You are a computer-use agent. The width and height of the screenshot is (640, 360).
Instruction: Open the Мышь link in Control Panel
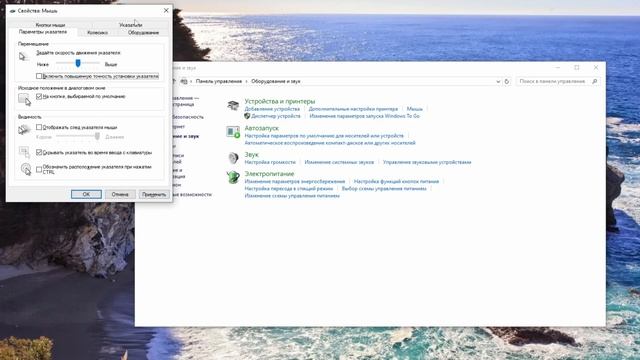pyautogui.click(x=415, y=109)
